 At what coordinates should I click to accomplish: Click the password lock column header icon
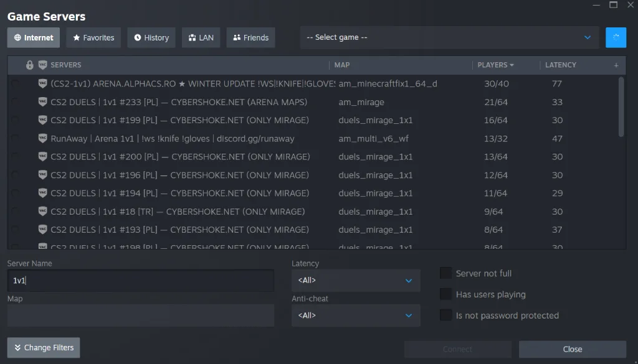(x=30, y=65)
